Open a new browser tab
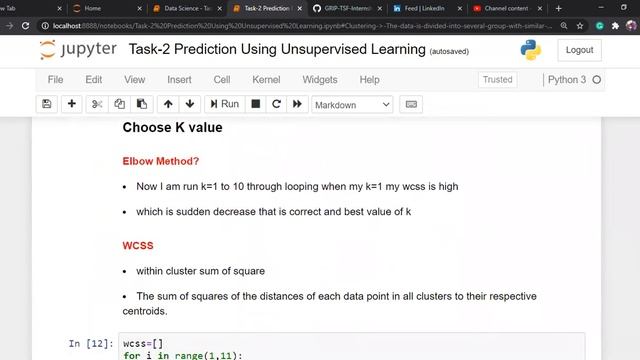This screenshot has width=640, height=360. tap(558, 8)
